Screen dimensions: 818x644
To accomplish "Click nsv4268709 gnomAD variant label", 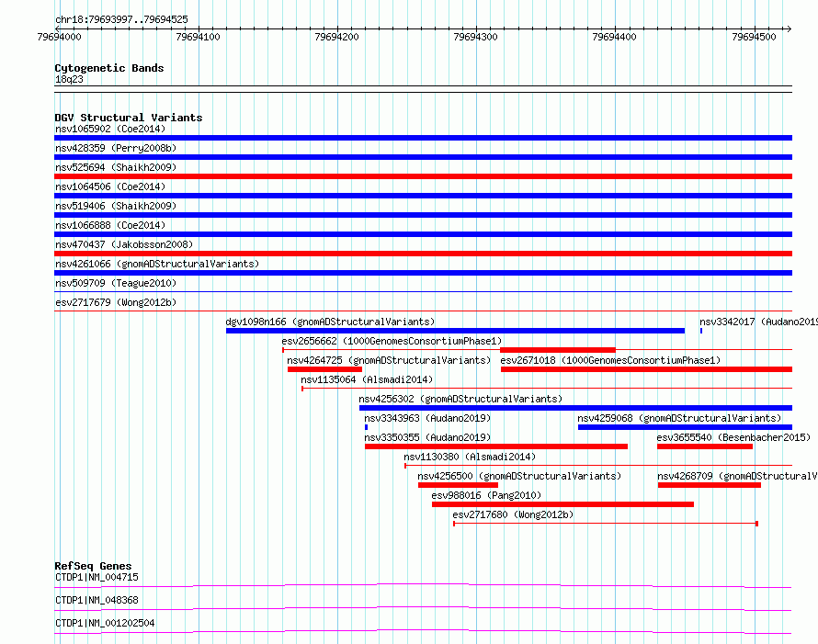I will pos(737,476).
